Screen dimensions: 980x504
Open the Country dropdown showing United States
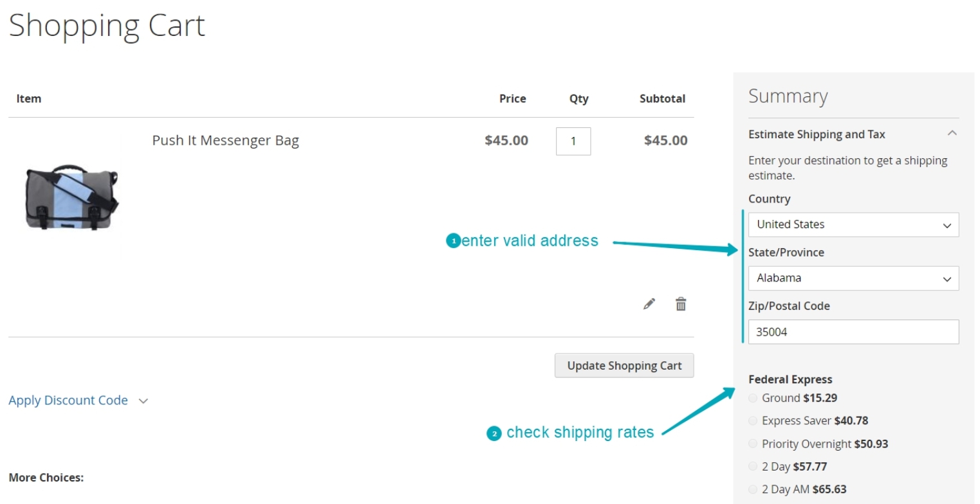tap(853, 225)
